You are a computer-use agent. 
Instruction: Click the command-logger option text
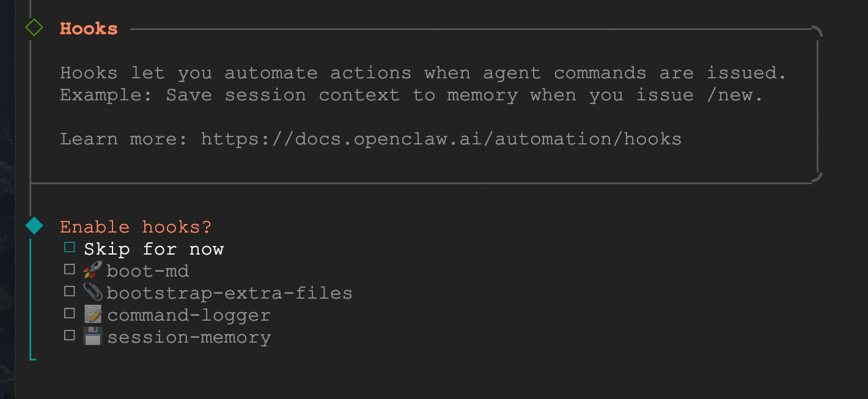[x=188, y=315]
